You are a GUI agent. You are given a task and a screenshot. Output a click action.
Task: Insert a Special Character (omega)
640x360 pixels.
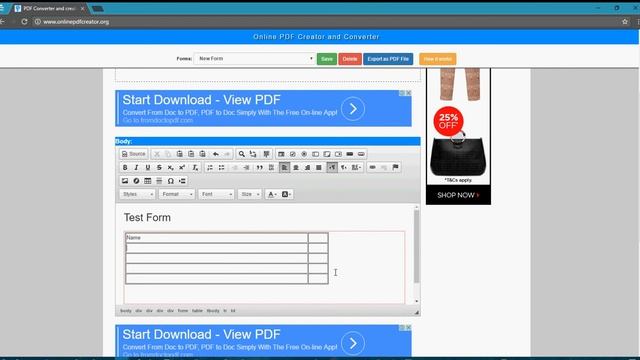coord(171,181)
